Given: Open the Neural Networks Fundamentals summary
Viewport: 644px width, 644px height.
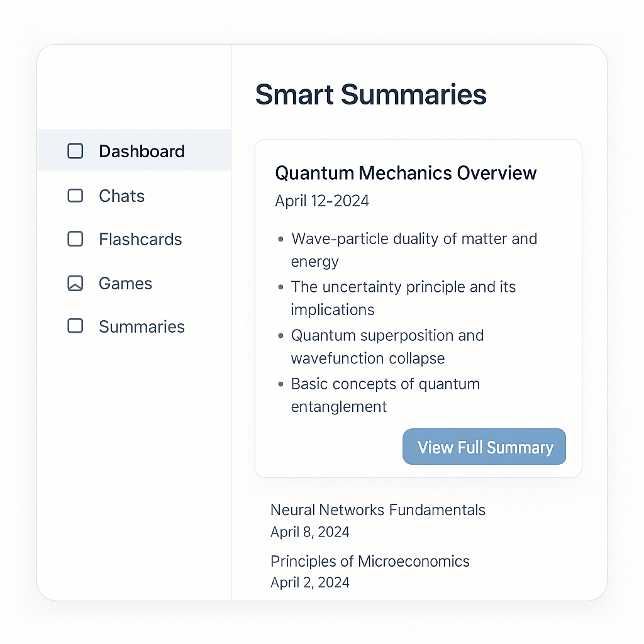Looking at the screenshot, I should coord(378,510).
